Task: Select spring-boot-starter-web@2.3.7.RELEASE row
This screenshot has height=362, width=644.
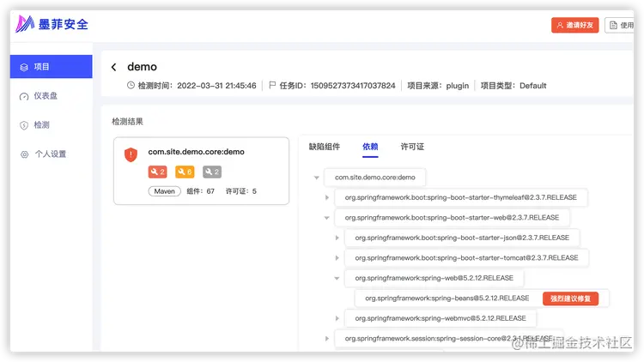Action: [452, 218]
